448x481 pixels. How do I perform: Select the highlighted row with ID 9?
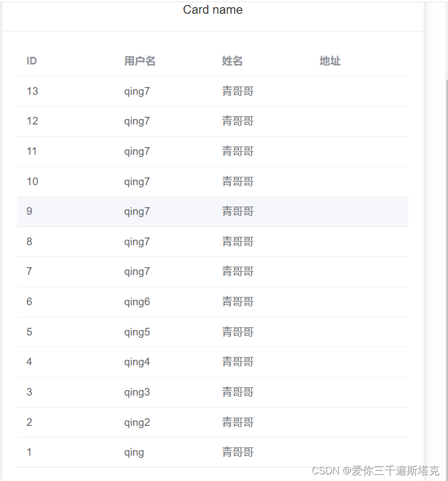tap(213, 211)
